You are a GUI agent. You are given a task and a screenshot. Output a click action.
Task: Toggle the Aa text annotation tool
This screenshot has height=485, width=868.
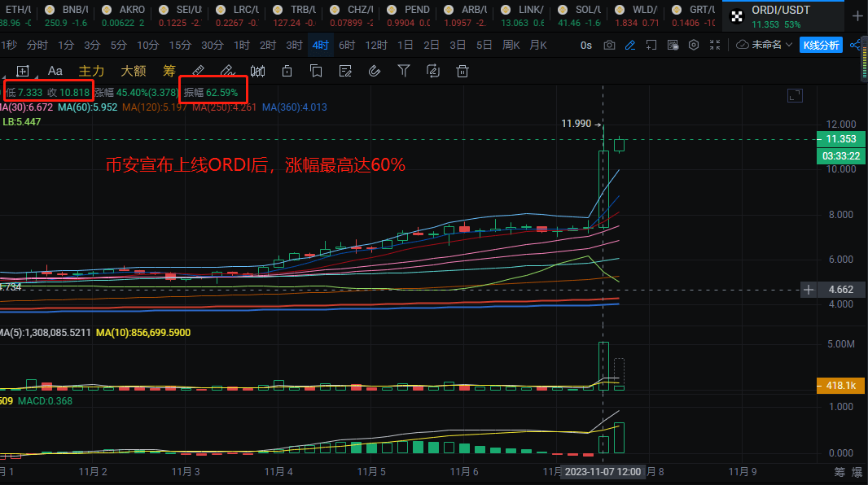pyautogui.click(x=55, y=71)
